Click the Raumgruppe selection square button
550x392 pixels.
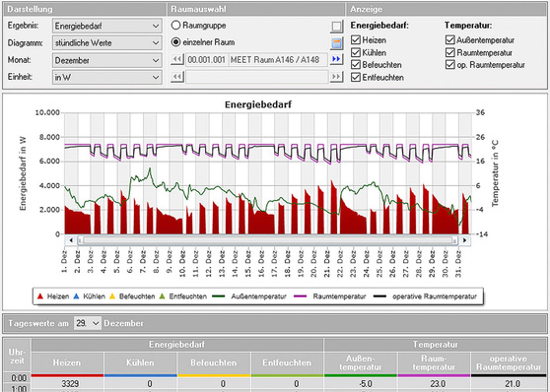coord(336,27)
